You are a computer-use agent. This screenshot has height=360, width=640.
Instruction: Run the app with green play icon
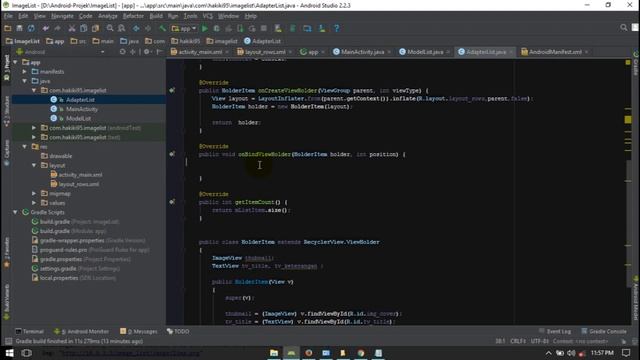click(x=205, y=28)
